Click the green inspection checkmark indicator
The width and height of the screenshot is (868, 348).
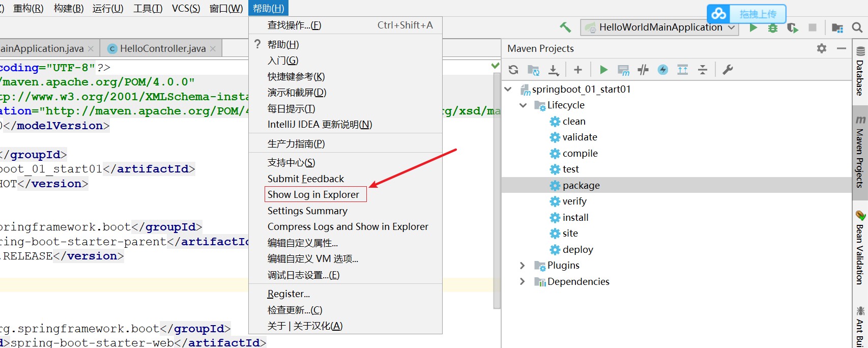[495, 66]
